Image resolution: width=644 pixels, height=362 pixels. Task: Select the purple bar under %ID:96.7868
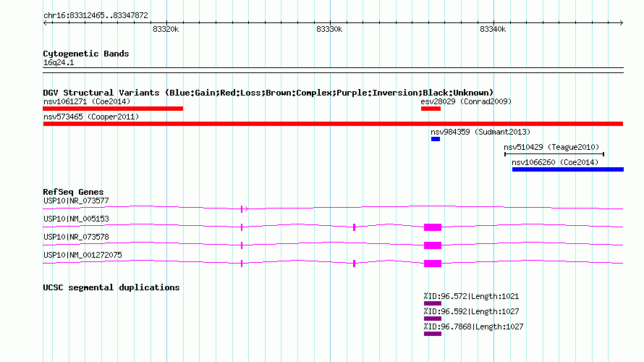(x=433, y=334)
